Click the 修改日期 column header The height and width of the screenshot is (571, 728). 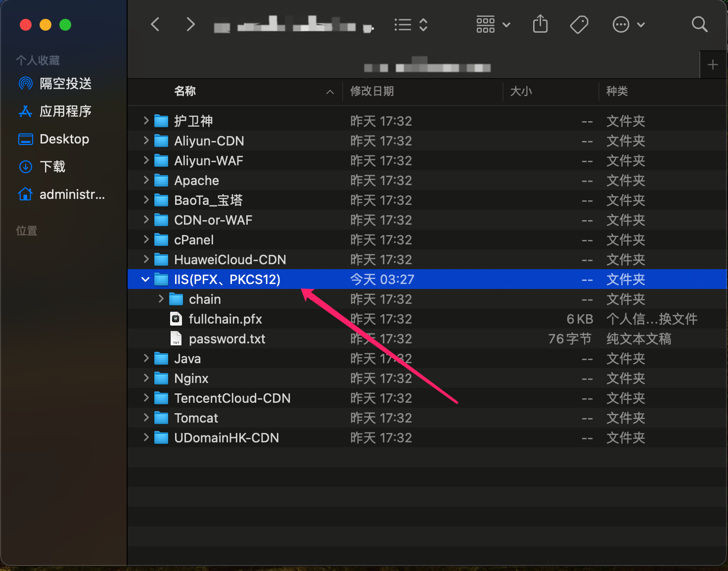click(371, 92)
